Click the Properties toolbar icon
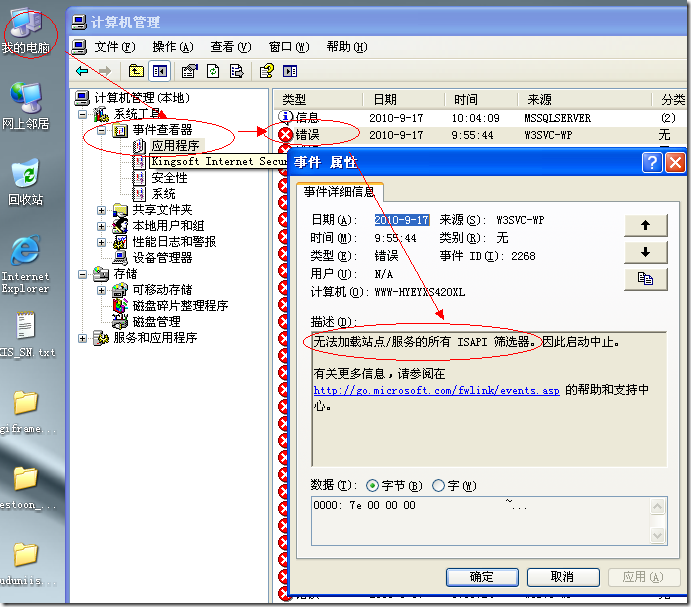Image resolution: width=691 pixels, height=607 pixels. 189,71
